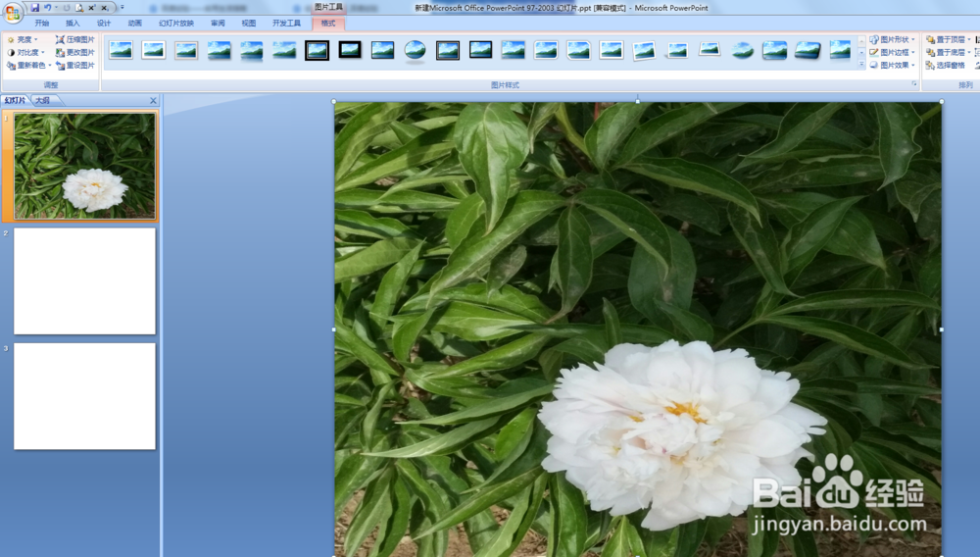Screen dimensions: 980x557
Task: Click 压缩图片 compress pictures
Action: tap(75, 39)
